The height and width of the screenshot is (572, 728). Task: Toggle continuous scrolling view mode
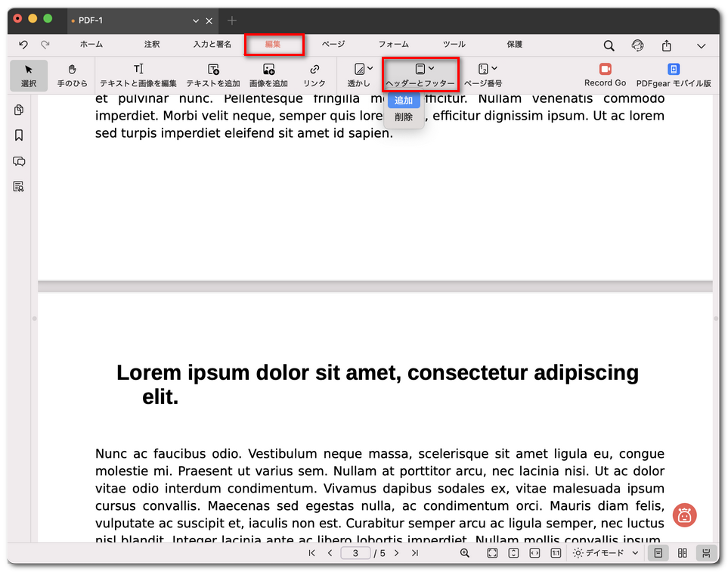click(706, 553)
